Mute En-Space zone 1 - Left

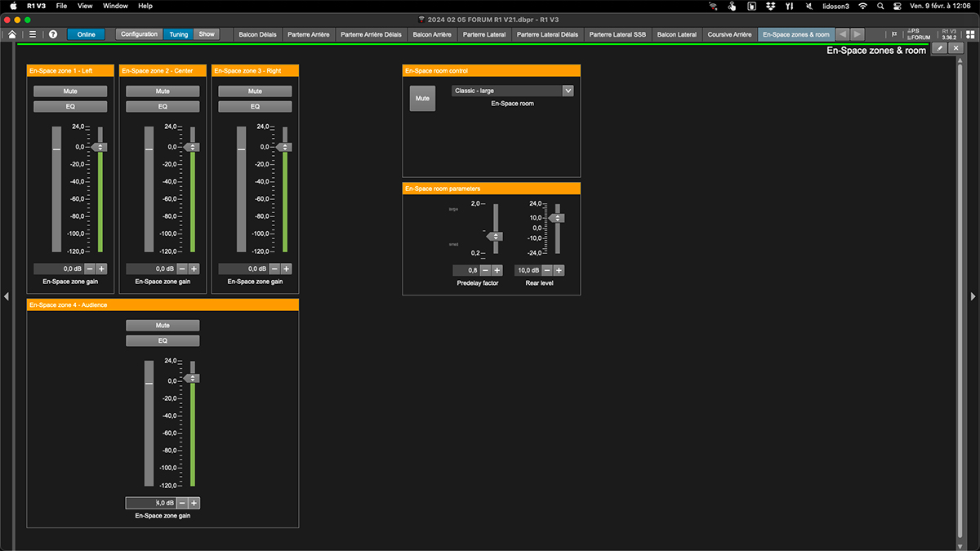(70, 91)
